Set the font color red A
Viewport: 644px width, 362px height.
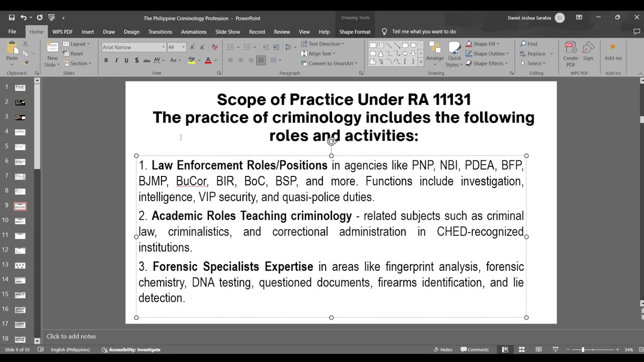pos(208,60)
